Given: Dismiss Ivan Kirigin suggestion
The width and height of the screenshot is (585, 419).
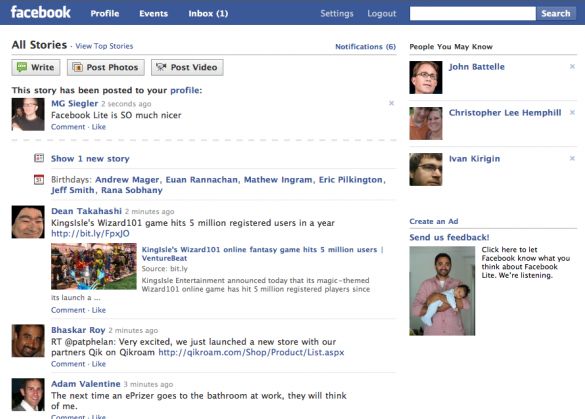Looking at the screenshot, I should pyautogui.click(x=572, y=158).
